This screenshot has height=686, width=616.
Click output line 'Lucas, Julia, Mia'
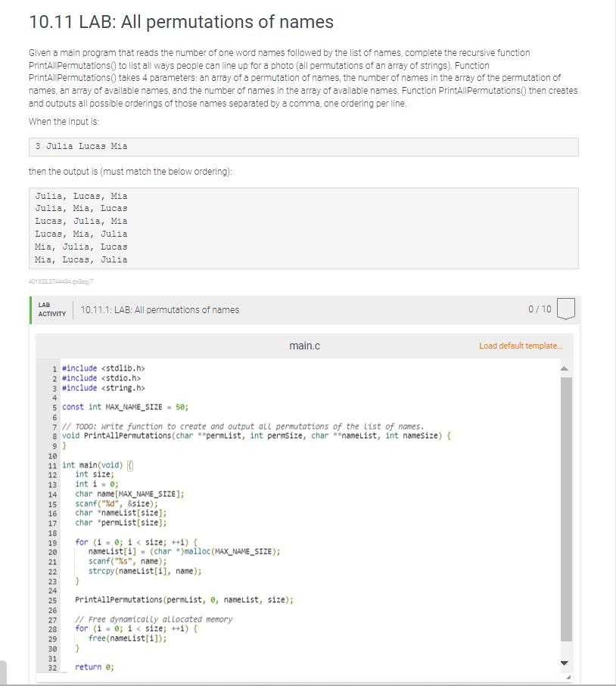(82, 221)
